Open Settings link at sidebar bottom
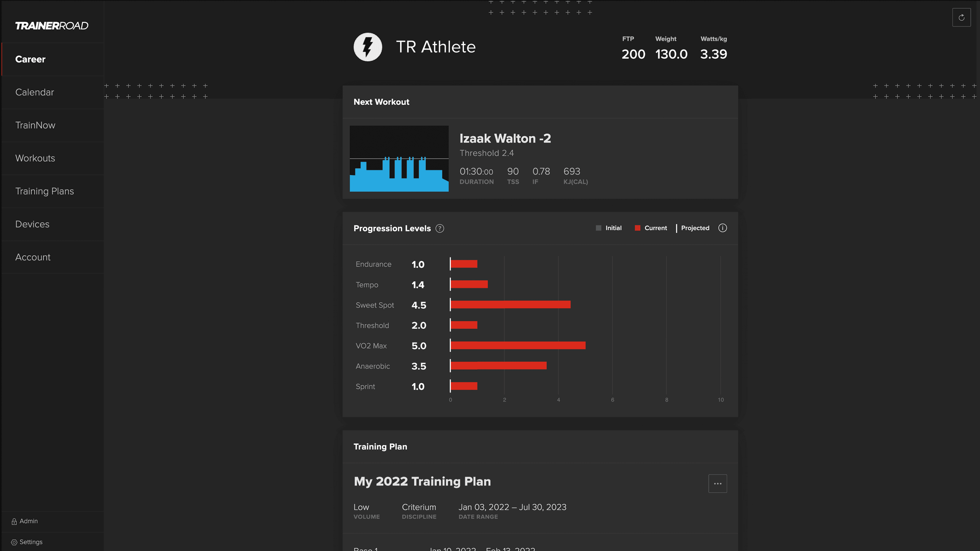This screenshot has width=980, height=551. (x=31, y=542)
